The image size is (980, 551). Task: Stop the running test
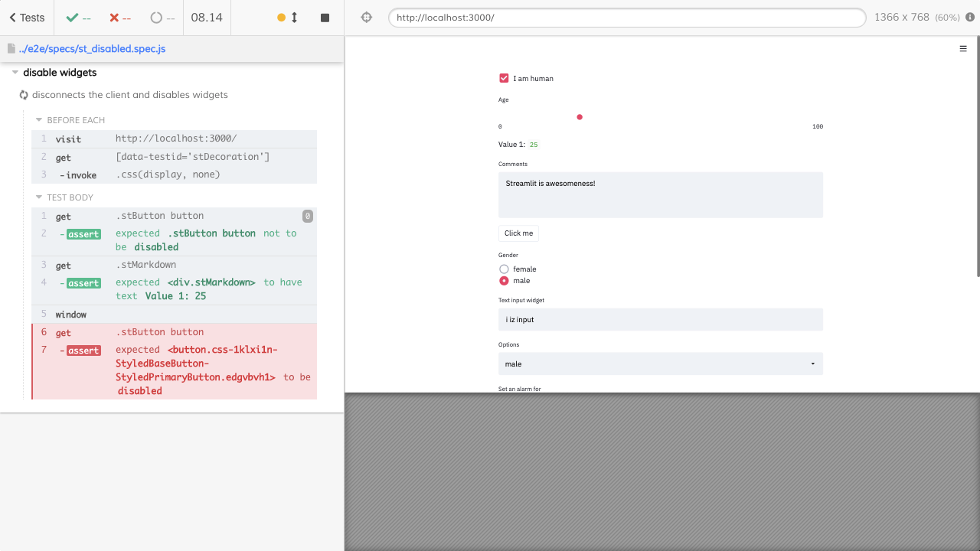point(325,16)
